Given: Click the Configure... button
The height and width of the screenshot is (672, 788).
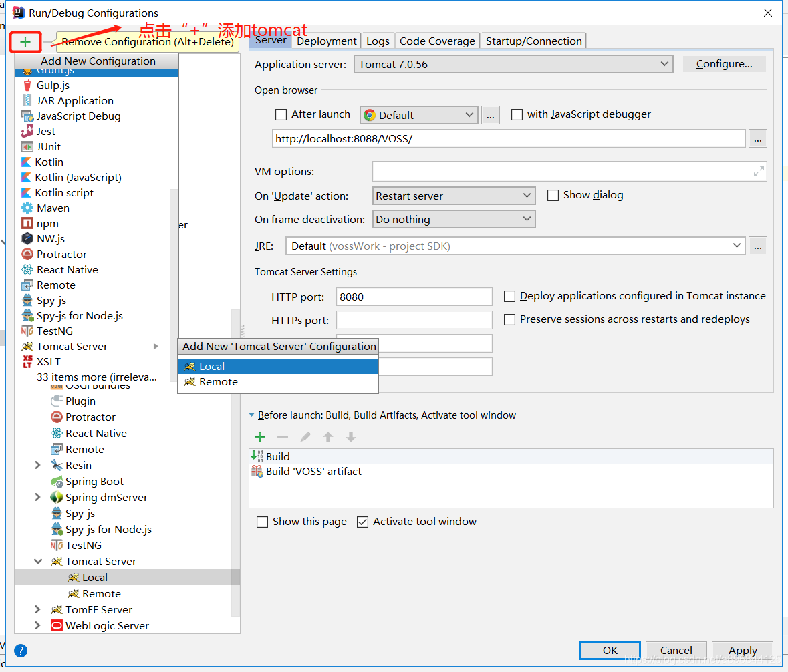Looking at the screenshot, I should tap(725, 64).
